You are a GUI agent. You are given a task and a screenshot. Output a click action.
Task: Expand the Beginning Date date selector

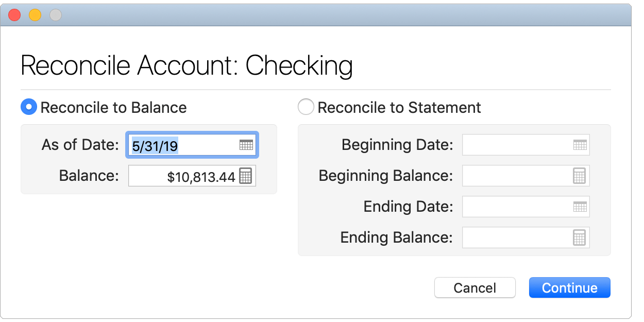(581, 145)
